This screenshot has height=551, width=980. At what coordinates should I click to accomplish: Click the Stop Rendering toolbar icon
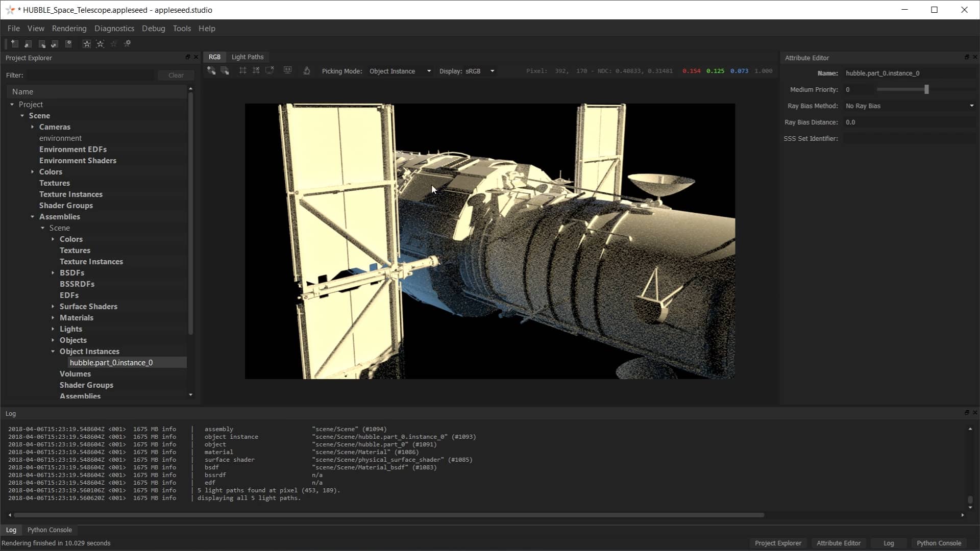coord(114,44)
